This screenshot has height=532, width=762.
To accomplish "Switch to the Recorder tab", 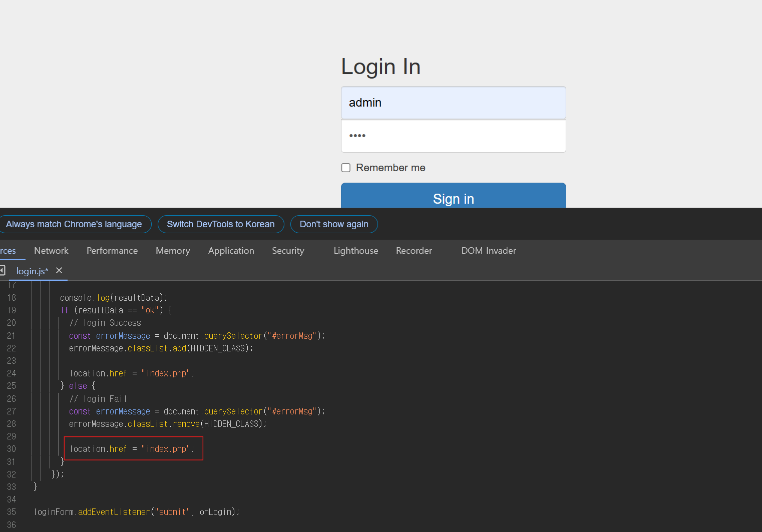I will point(414,251).
